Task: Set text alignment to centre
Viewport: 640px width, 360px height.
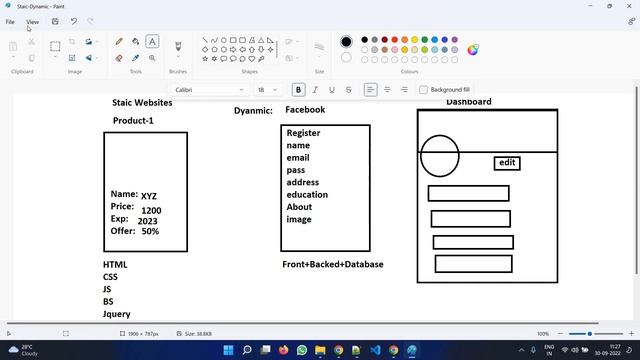Action: pyautogui.click(x=387, y=90)
